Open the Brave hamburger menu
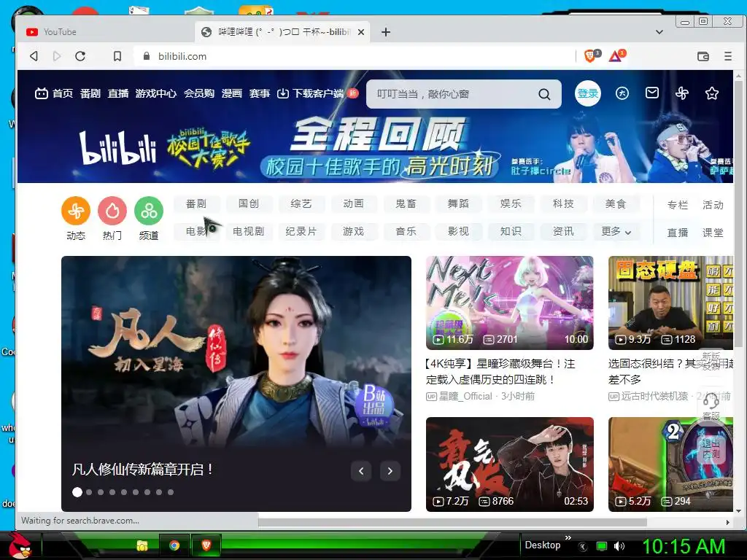Image resolution: width=747 pixels, height=560 pixels. point(728,56)
